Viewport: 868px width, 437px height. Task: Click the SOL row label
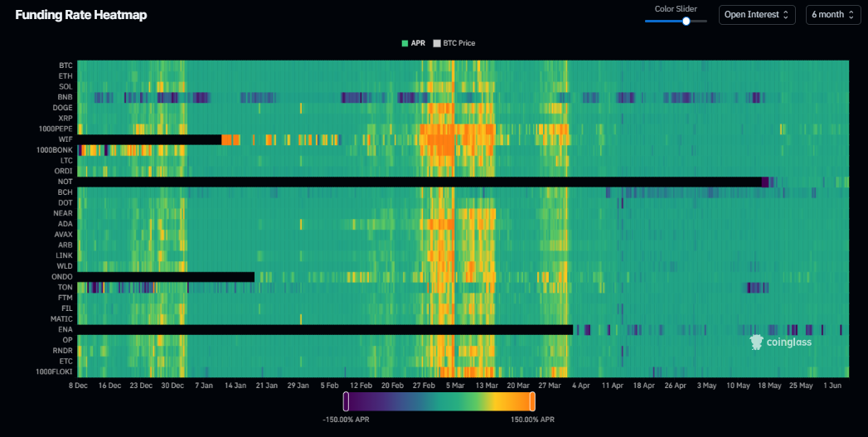[65, 86]
